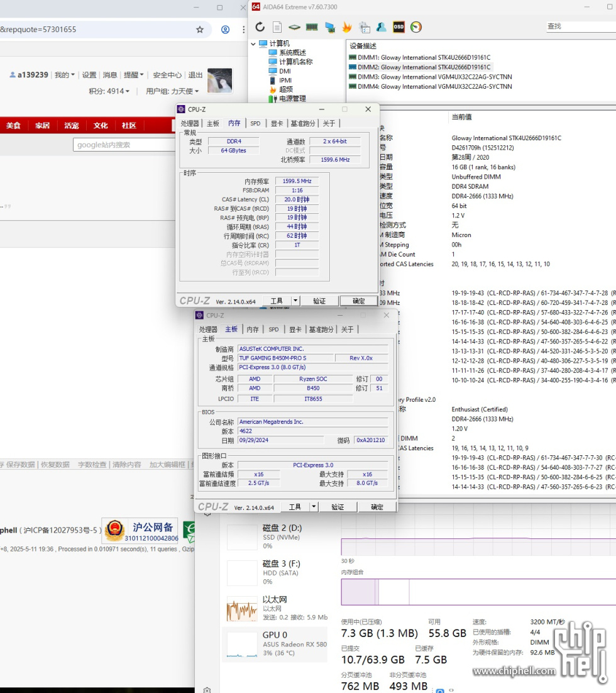The image size is (616, 693).
Task: Click the AIDA64 gear checklist toolbar icon
Action: click(365, 27)
